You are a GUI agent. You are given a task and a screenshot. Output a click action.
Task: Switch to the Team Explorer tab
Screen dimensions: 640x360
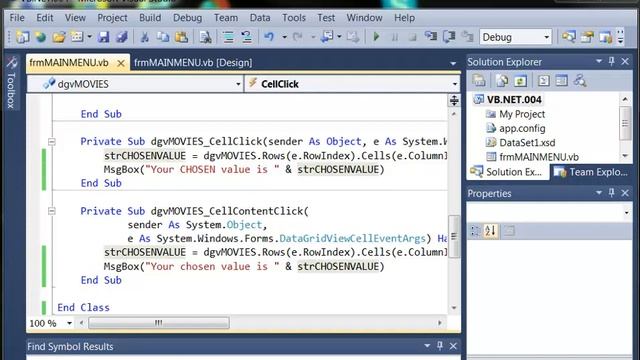591,172
